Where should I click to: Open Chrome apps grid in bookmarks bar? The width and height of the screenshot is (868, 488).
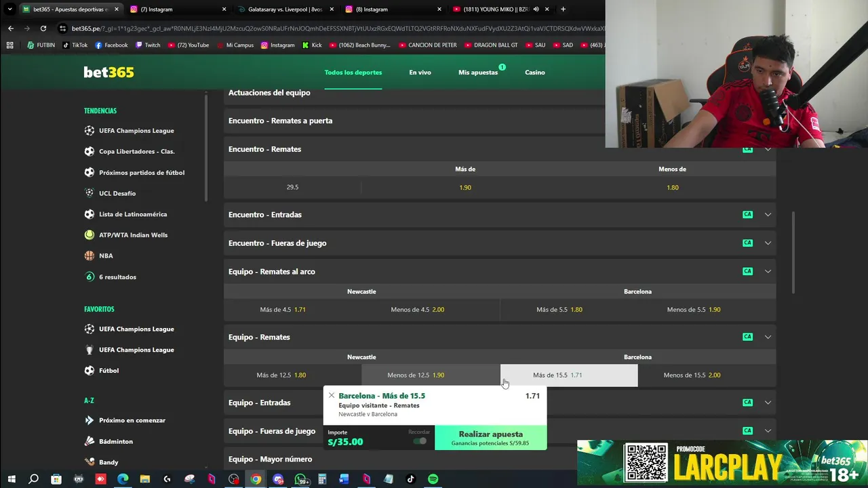click(9, 45)
